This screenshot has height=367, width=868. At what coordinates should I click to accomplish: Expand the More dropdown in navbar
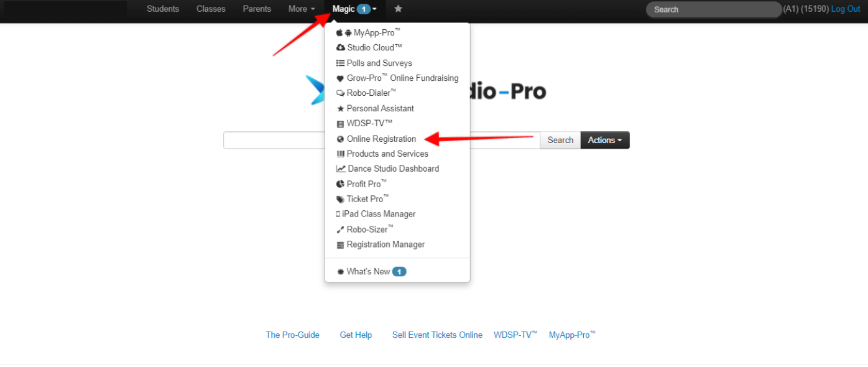302,9
